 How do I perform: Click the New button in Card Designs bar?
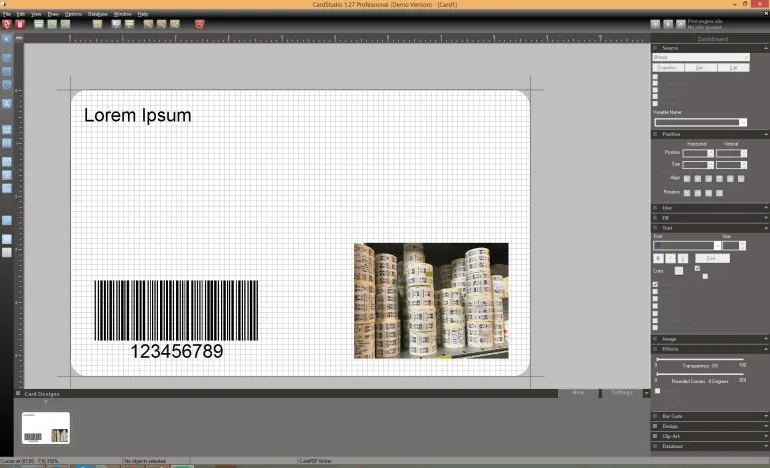pos(578,393)
